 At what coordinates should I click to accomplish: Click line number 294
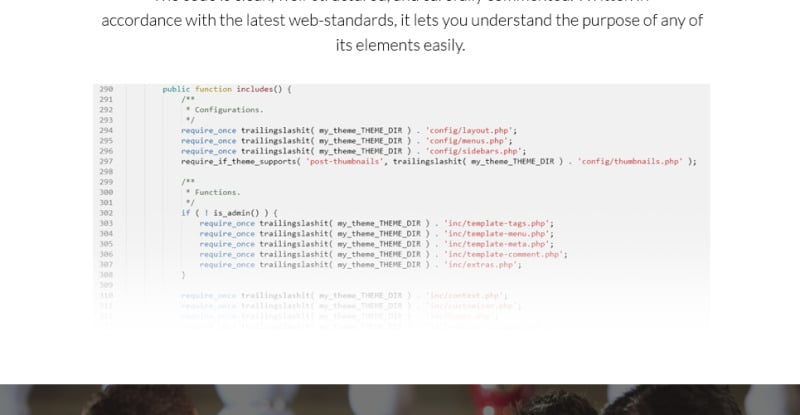click(x=106, y=131)
